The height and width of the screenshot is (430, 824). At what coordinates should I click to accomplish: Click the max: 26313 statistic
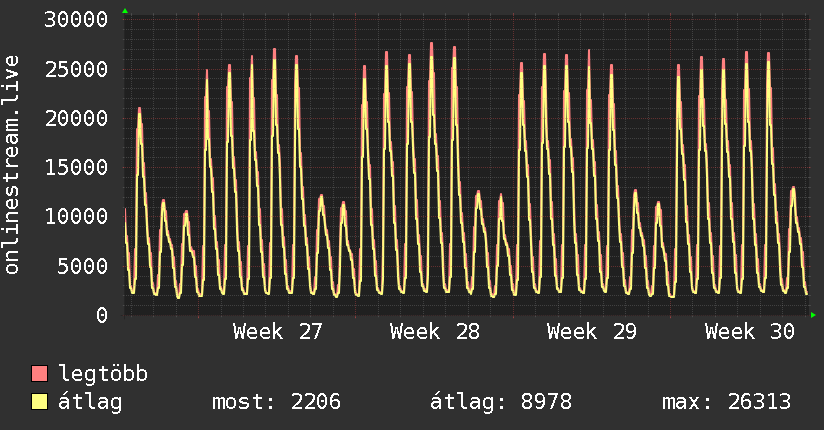(x=726, y=402)
